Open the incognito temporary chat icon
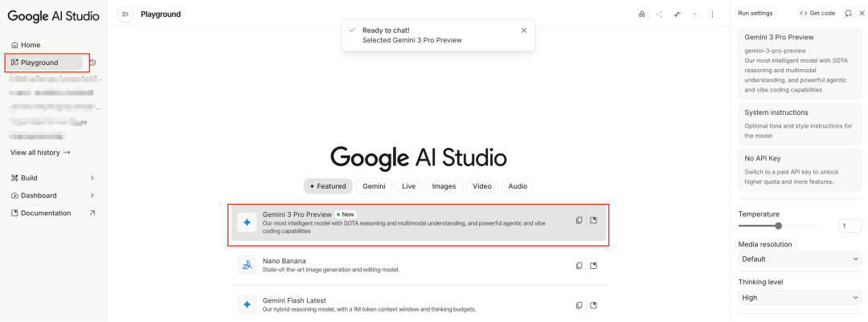 point(641,14)
